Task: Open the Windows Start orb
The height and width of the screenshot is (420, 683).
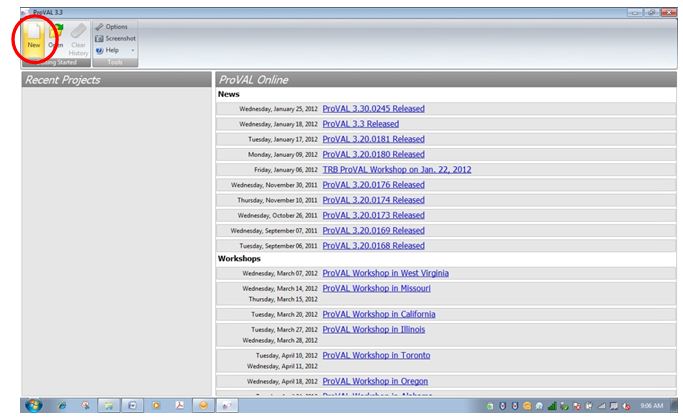Action: point(34,405)
